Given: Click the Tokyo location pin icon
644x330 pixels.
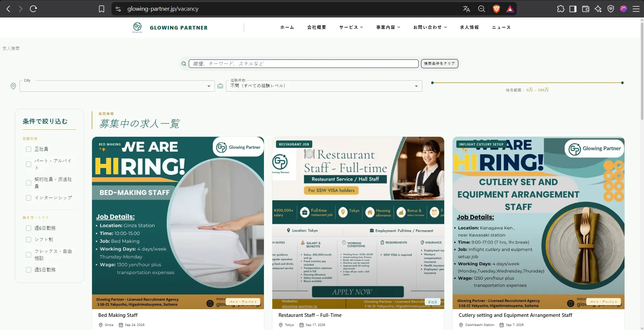Looking at the screenshot, I should [x=281, y=325].
